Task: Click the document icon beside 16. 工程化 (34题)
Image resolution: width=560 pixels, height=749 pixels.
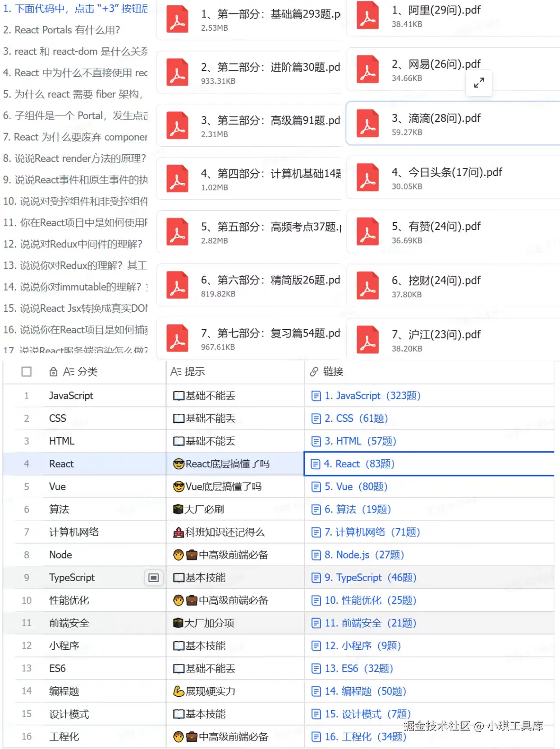Action: 316,737
